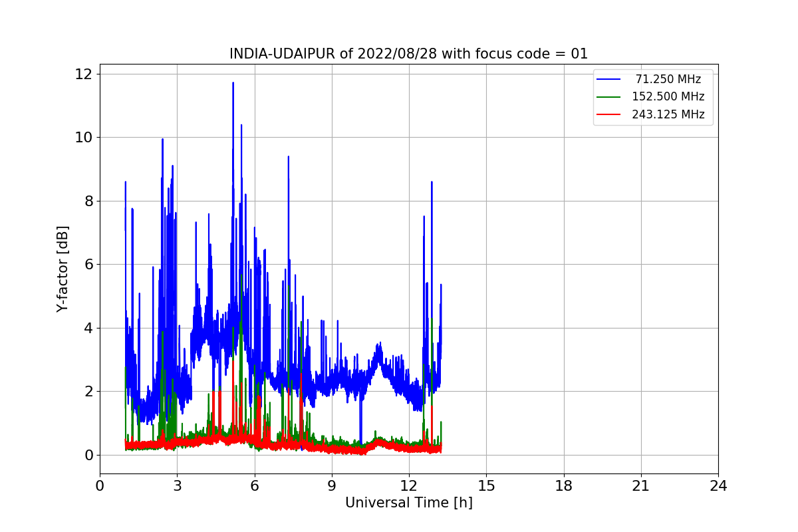
Task: Click y-axis tick label 4
Action: click(88, 328)
